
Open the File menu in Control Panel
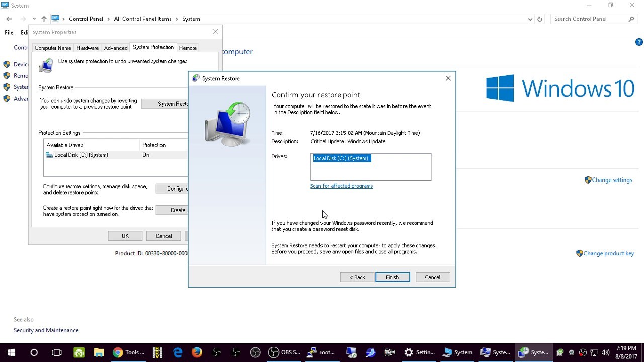click(9, 32)
